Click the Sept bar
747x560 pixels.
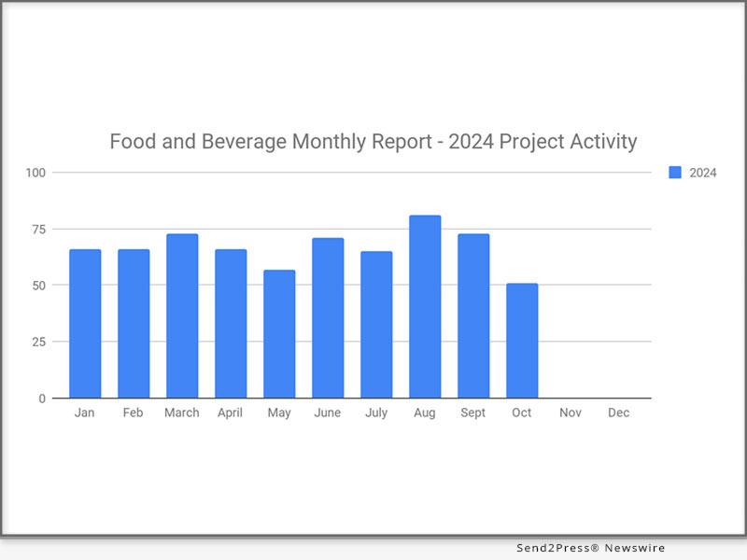pyautogui.click(x=473, y=315)
